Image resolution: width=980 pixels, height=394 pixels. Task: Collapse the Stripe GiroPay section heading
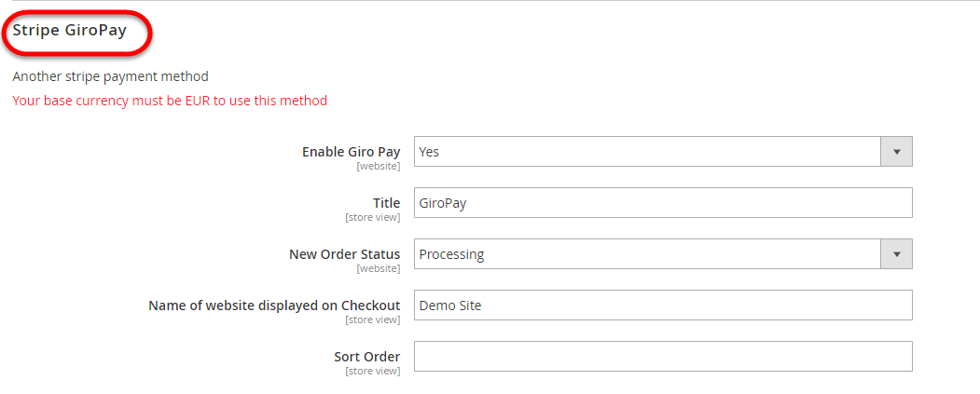click(x=70, y=30)
